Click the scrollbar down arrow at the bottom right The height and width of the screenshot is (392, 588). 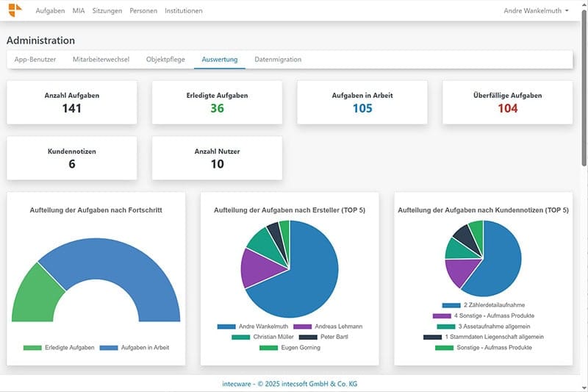584,388
